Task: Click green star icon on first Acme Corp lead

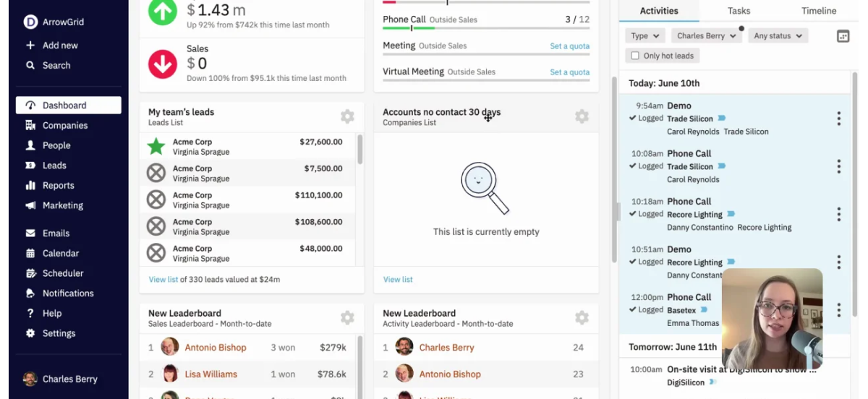Action: click(156, 147)
